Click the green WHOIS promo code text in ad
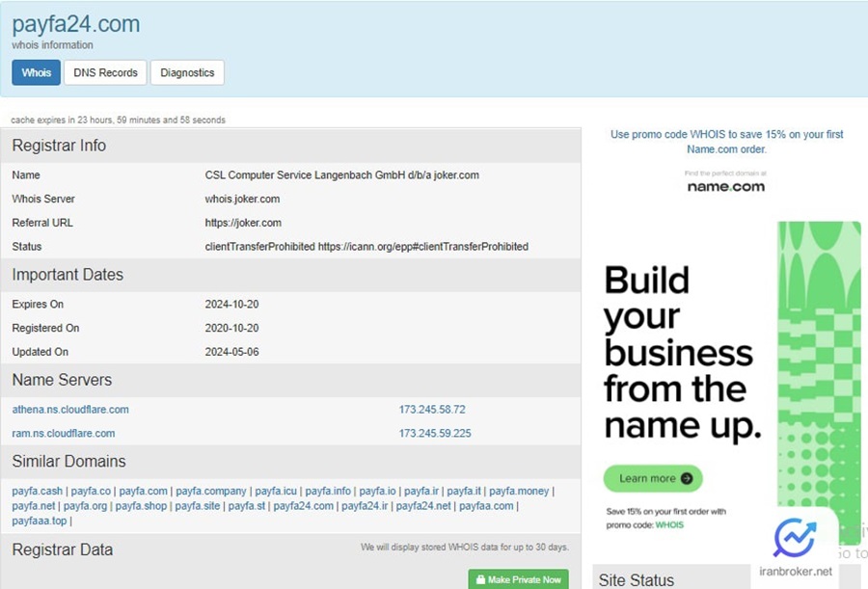Screen dimensions: 868x589 click(x=669, y=524)
